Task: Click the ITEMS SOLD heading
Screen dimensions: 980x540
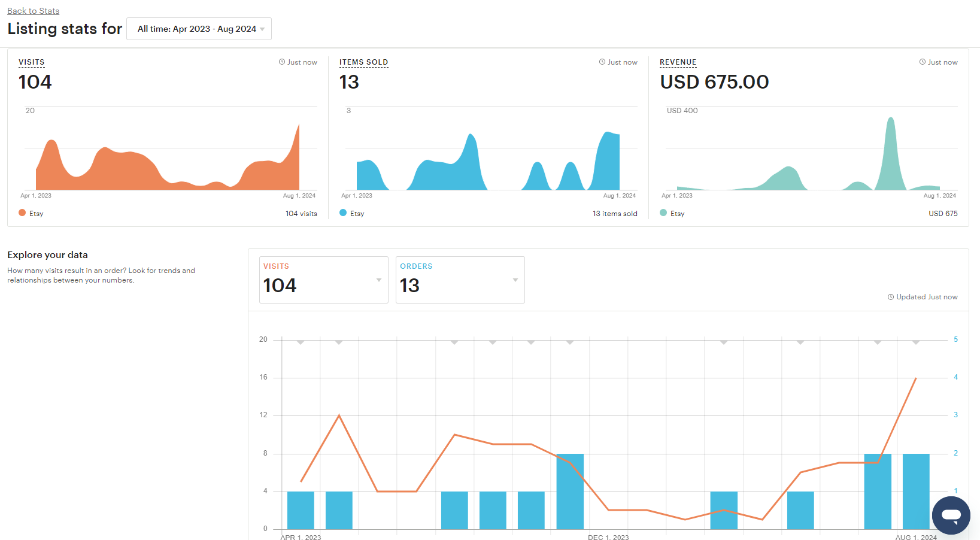Action: (x=363, y=62)
